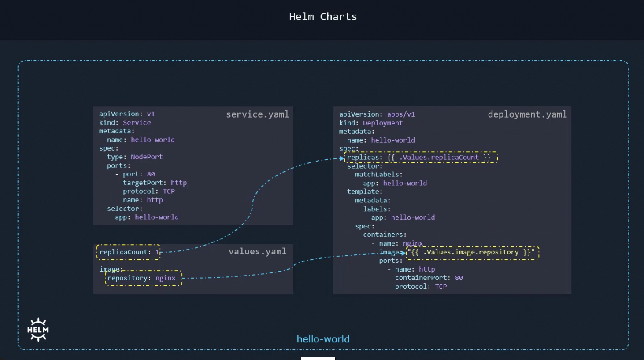Click the targetPort: http line
This screenshot has width=644, height=360.
155,183
